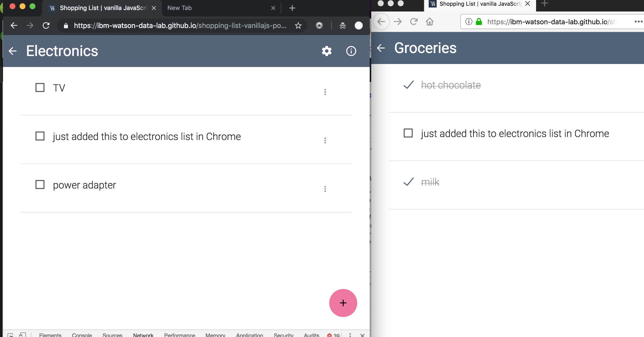644x337 pixels.
Task: Check the power adapter checkbox
Action: point(40,185)
